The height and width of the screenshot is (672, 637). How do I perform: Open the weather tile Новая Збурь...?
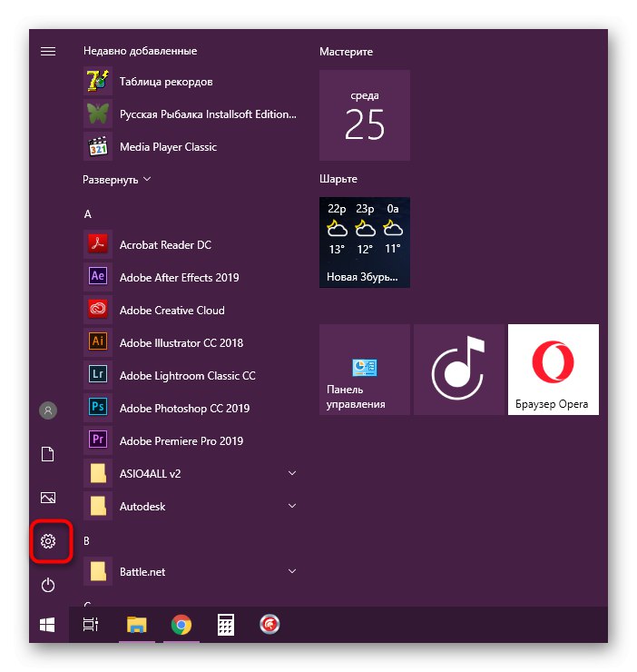tap(365, 242)
